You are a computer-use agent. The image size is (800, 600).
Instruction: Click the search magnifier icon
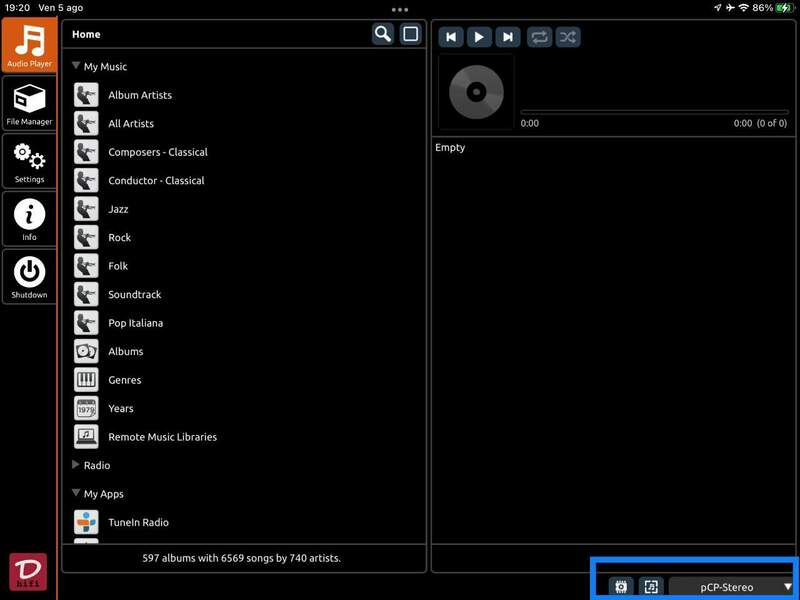(382, 34)
